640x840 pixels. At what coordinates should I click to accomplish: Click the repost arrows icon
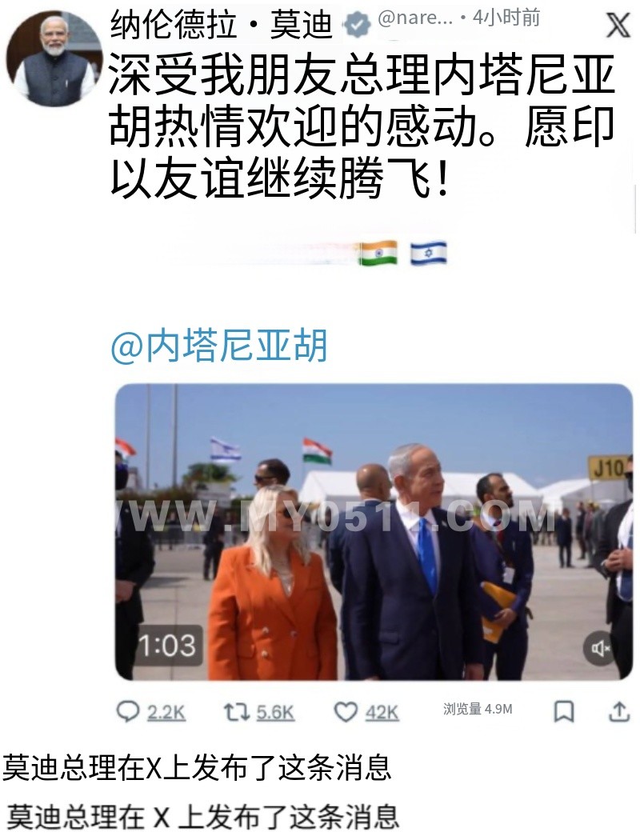click(x=236, y=712)
